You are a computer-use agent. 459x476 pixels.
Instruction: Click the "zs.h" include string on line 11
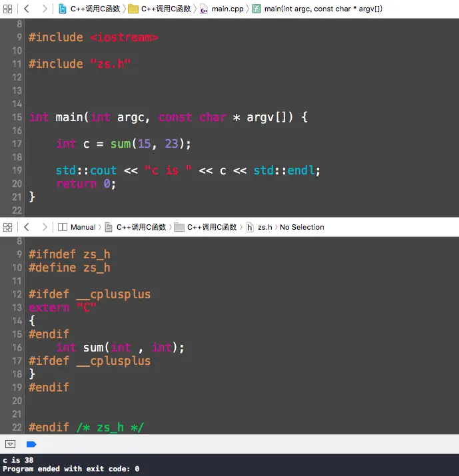111,64
